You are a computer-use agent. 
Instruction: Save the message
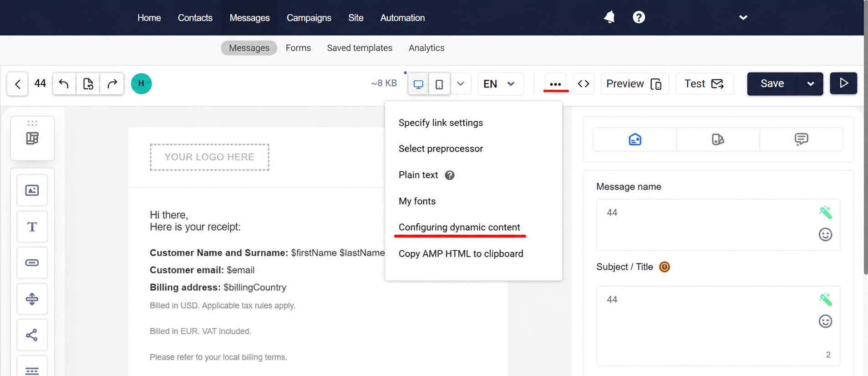(772, 84)
